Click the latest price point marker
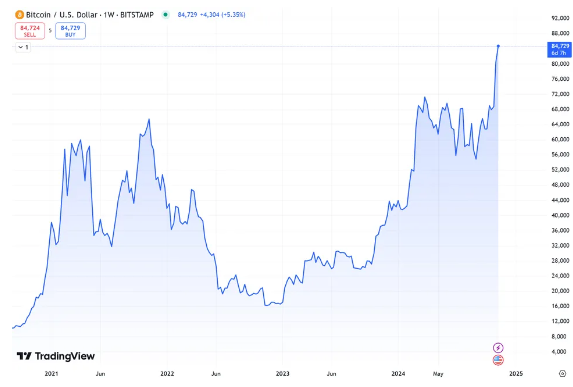 tap(498, 46)
